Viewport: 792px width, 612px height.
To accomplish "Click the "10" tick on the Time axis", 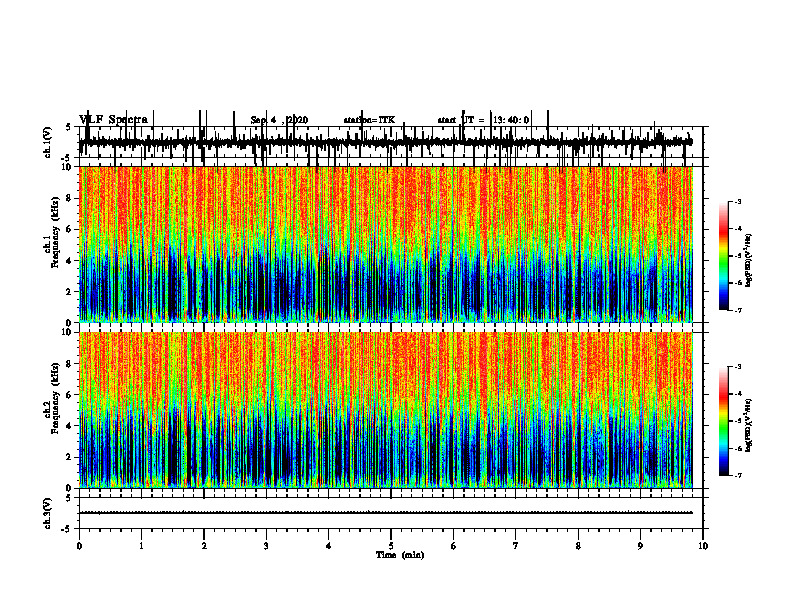I will (703, 546).
